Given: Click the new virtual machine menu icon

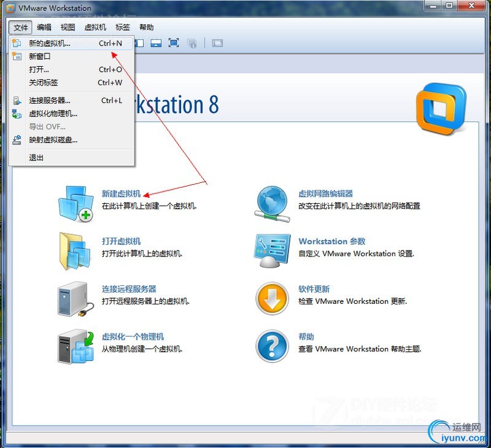Looking at the screenshot, I should [x=17, y=43].
